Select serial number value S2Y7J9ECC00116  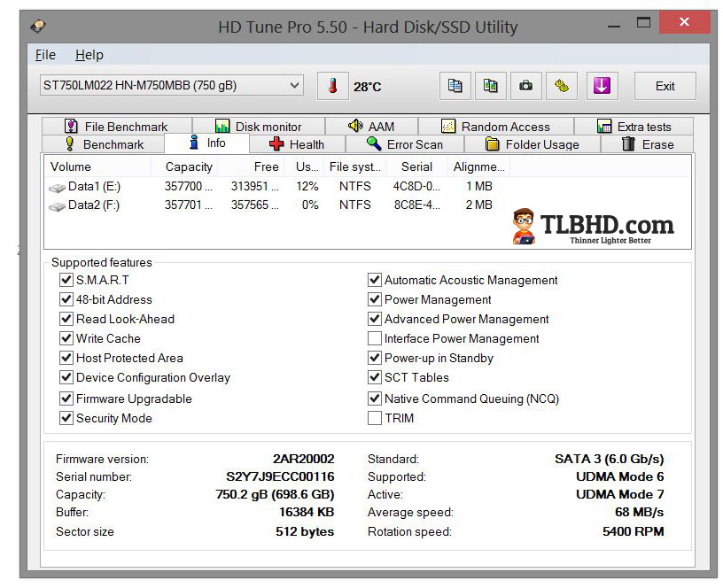(280, 476)
